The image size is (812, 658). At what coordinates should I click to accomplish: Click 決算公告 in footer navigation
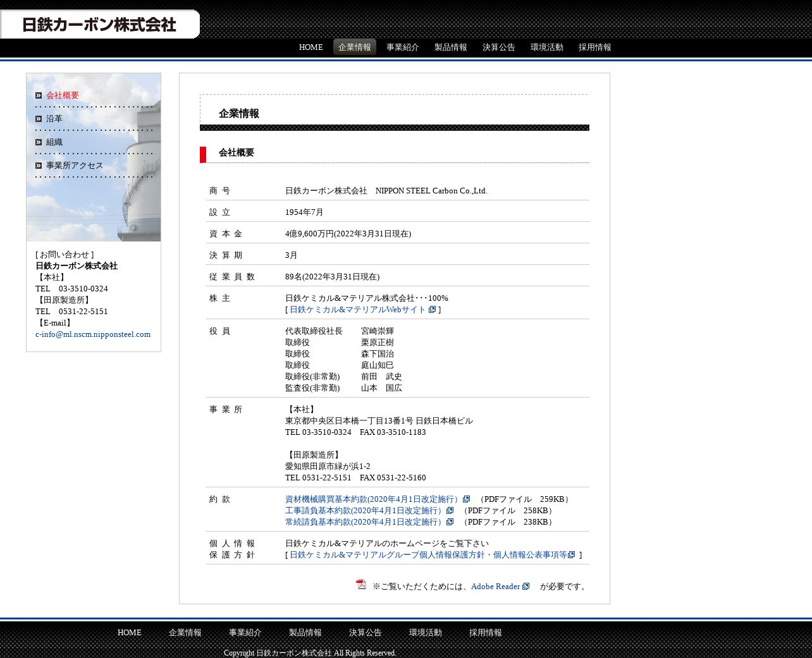click(x=366, y=633)
